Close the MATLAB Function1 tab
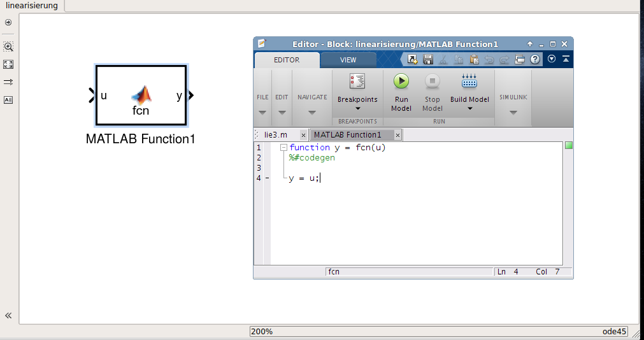 click(397, 135)
